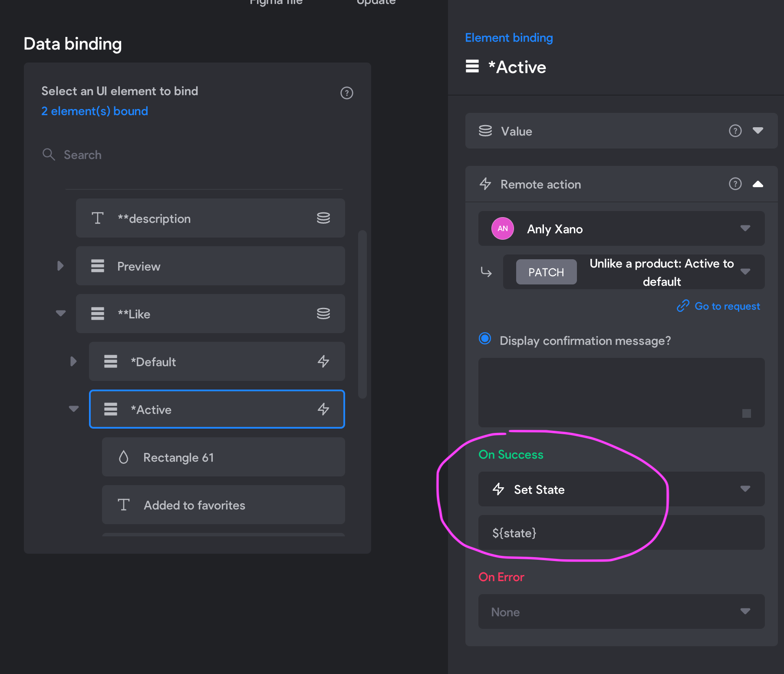Click the database icon on **Like row
Image resolution: width=784 pixels, height=674 pixels.
point(323,314)
